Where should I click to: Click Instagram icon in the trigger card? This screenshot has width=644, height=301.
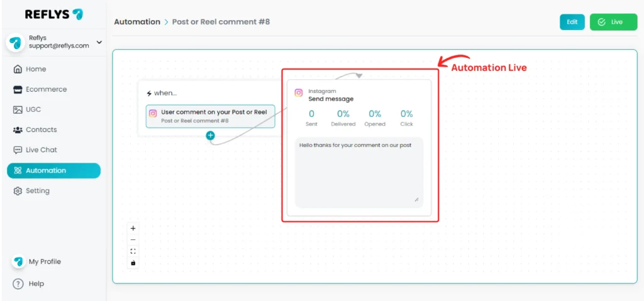(x=153, y=114)
